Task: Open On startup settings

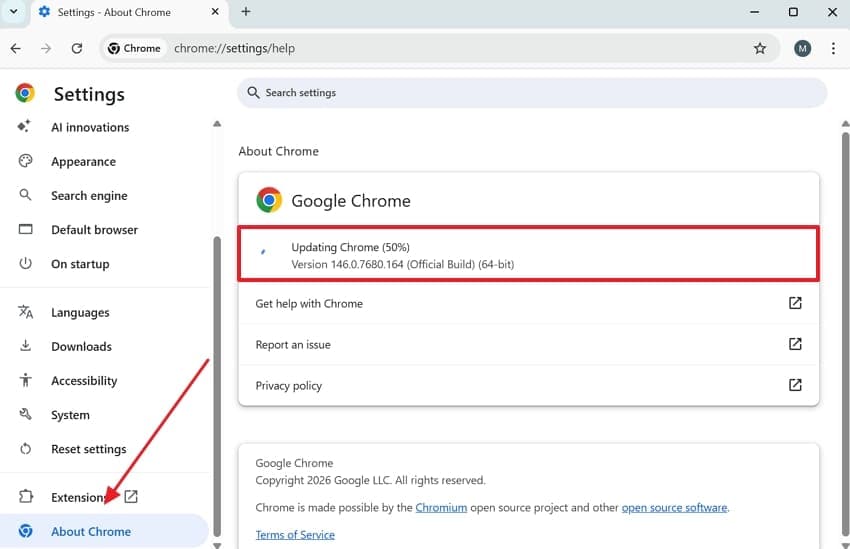Action: click(80, 264)
